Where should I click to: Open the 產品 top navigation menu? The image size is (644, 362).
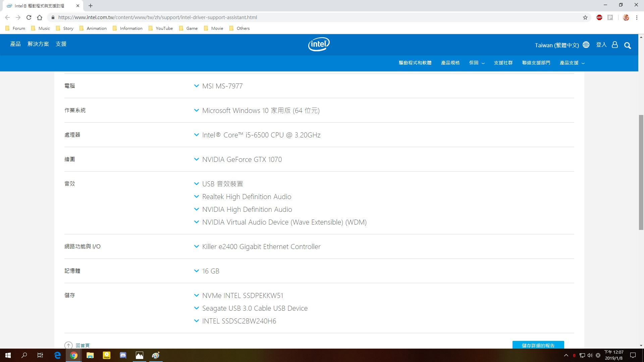15,44
